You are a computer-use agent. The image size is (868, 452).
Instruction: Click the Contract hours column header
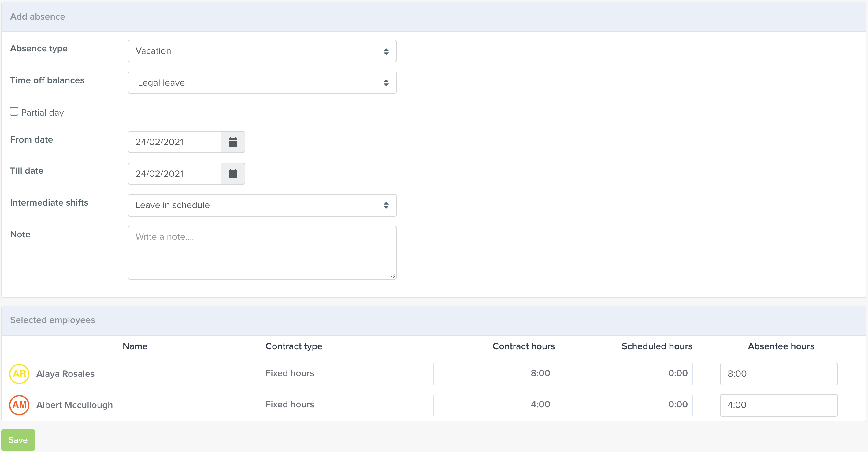(x=523, y=346)
